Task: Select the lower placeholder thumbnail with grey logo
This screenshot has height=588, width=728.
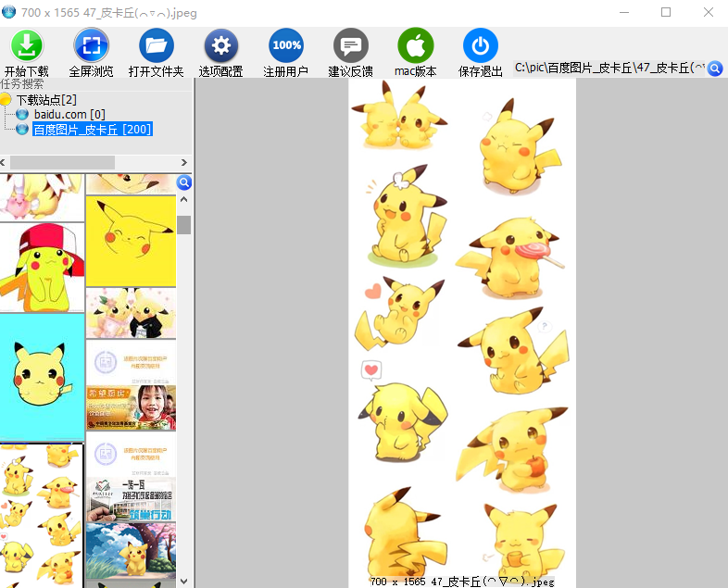Action: pos(131,454)
